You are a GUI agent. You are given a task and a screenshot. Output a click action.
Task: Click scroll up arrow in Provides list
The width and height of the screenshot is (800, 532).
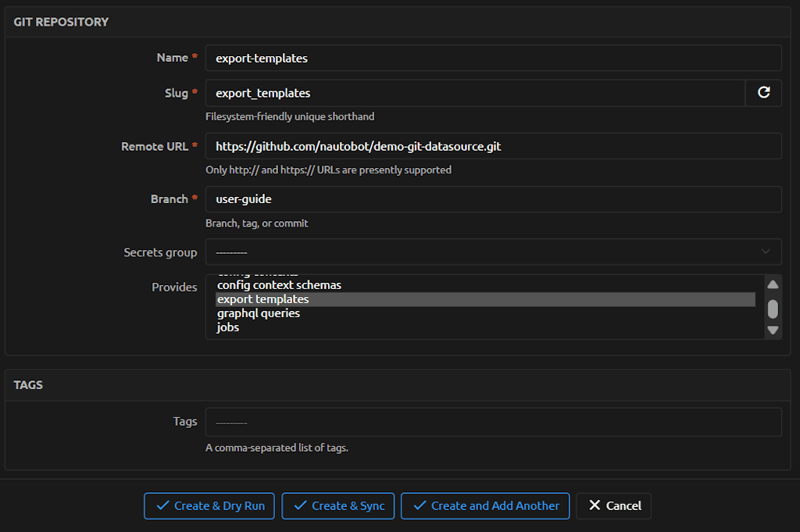coord(773,285)
